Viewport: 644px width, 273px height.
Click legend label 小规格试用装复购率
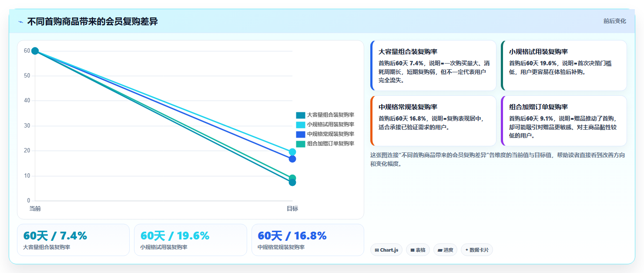tap(331, 125)
